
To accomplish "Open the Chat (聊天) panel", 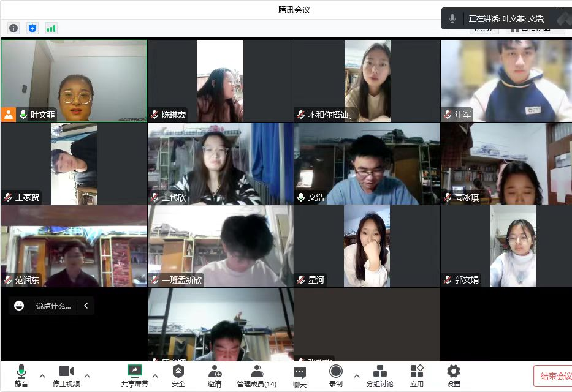I will coord(299,375).
